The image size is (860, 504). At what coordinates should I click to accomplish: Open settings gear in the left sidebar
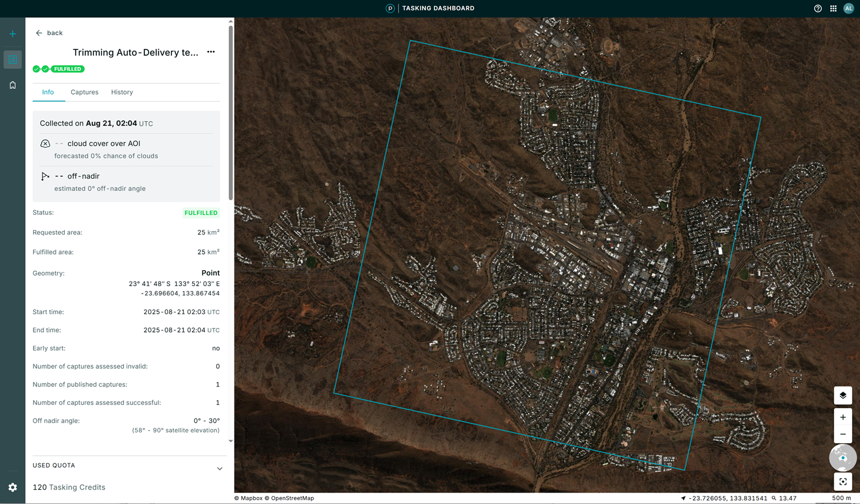(x=13, y=487)
